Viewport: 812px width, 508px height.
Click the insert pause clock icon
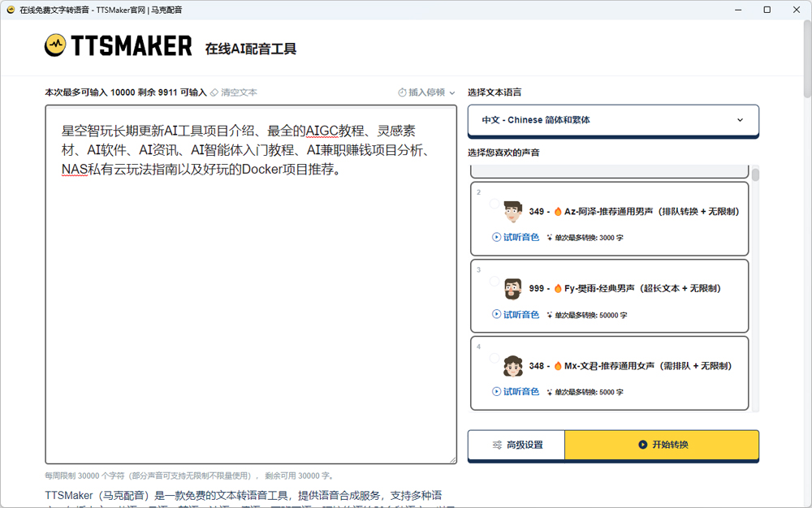(402, 93)
